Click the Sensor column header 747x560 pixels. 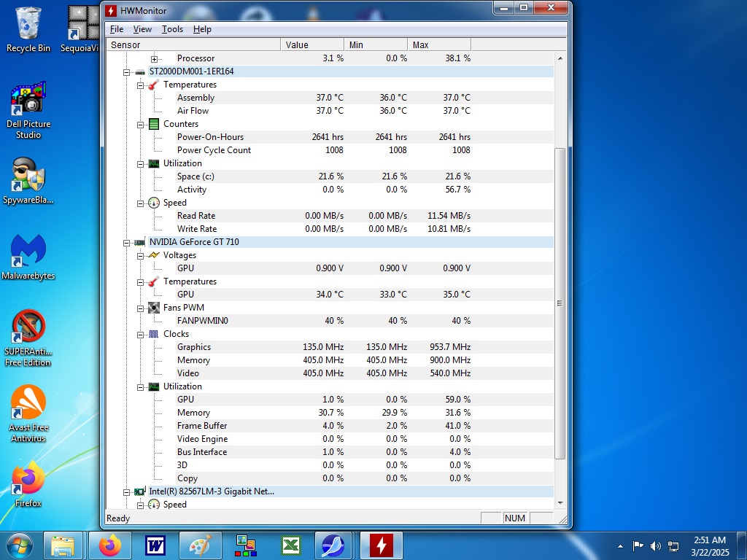click(x=193, y=44)
